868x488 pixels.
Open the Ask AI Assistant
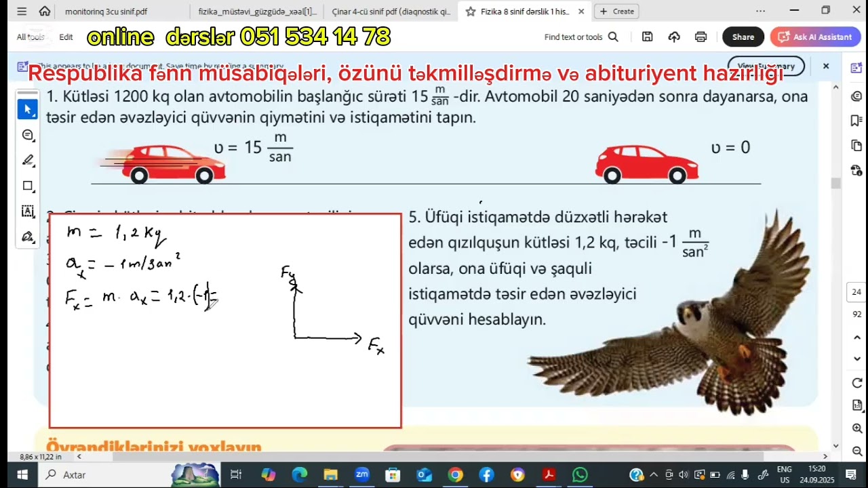pyautogui.click(x=816, y=37)
